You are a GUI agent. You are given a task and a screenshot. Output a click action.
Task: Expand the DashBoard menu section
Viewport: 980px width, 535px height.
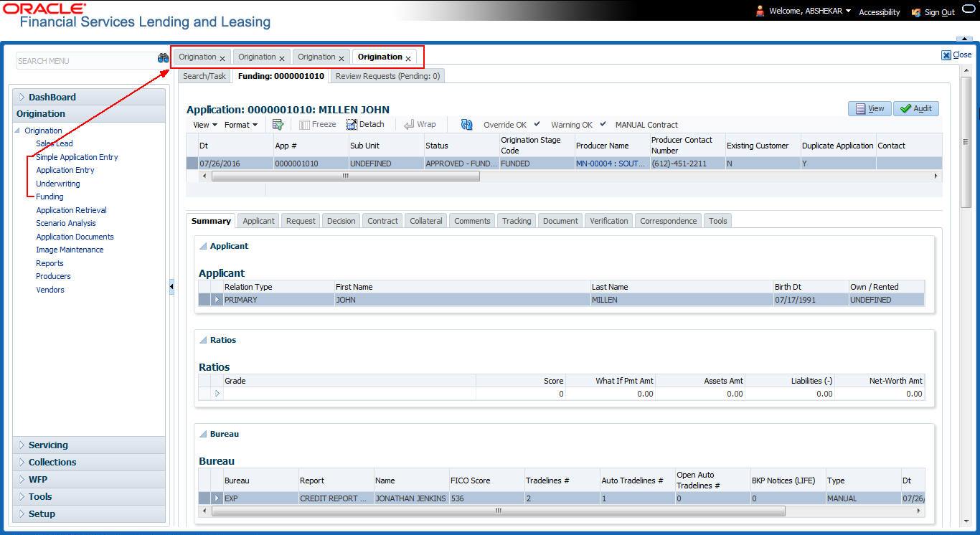coord(22,97)
